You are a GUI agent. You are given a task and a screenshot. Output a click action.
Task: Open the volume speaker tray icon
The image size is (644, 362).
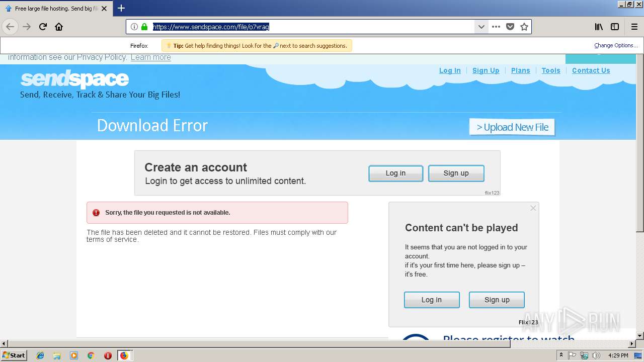596,355
